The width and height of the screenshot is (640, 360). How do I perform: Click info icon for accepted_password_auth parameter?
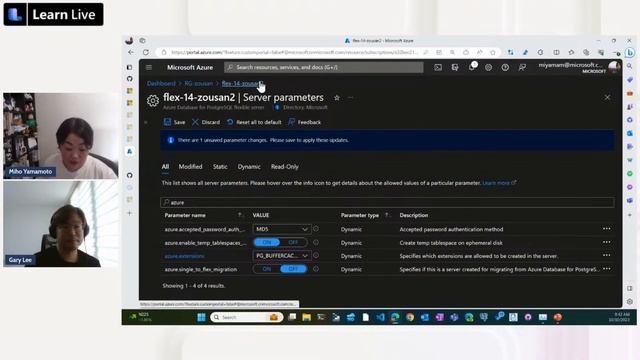click(316, 229)
